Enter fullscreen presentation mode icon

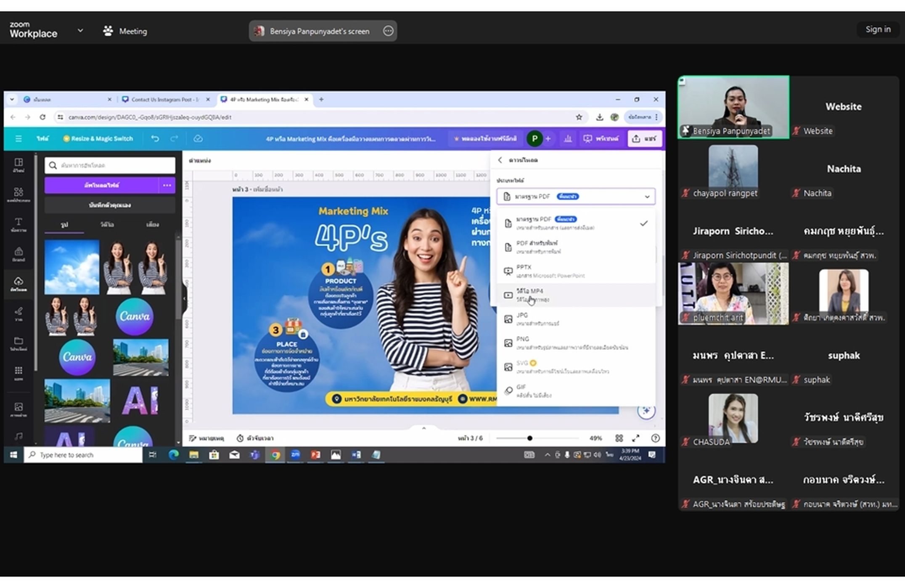[636, 438]
